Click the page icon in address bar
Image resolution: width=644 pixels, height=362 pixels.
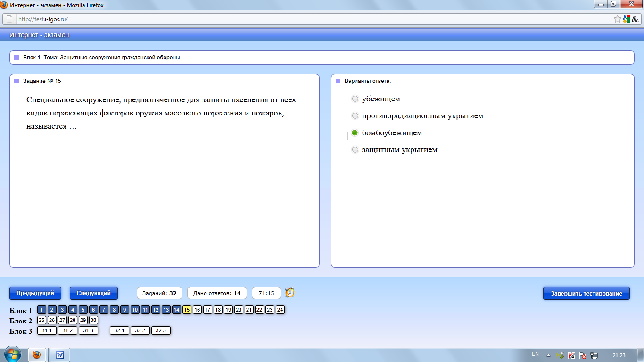point(9,19)
